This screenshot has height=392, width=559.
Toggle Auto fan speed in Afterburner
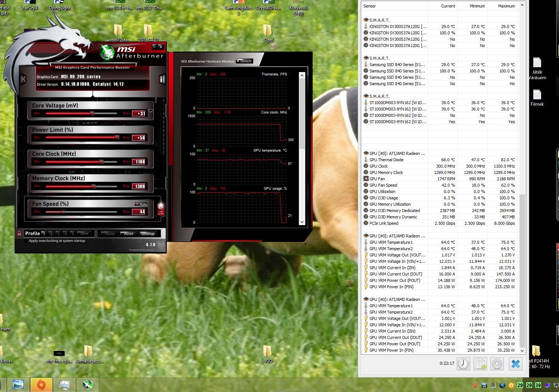pos(141,204)
